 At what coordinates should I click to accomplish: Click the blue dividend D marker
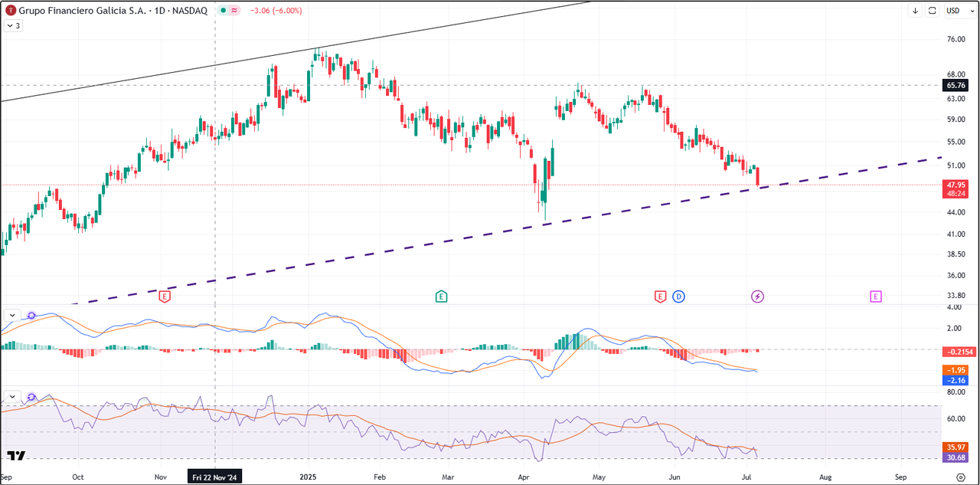tap(678, 296)
